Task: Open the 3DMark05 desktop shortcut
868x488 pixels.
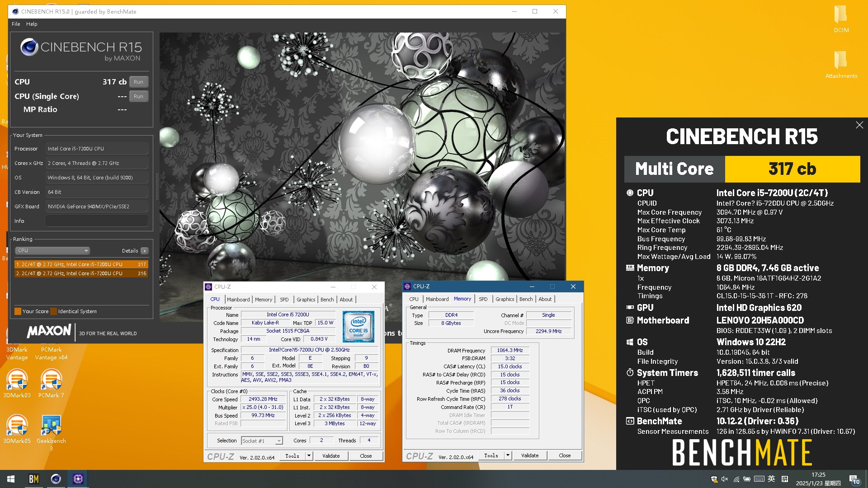Action: tap(17, 429)
